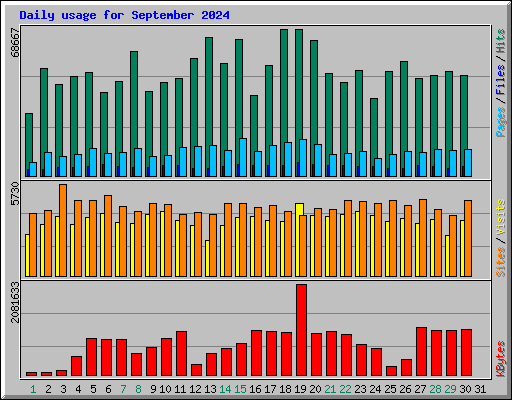Click the 'Sites' legend label
The width and height of the screenshot is (512, 400).
pyautogui.click(x=500, y=262)
